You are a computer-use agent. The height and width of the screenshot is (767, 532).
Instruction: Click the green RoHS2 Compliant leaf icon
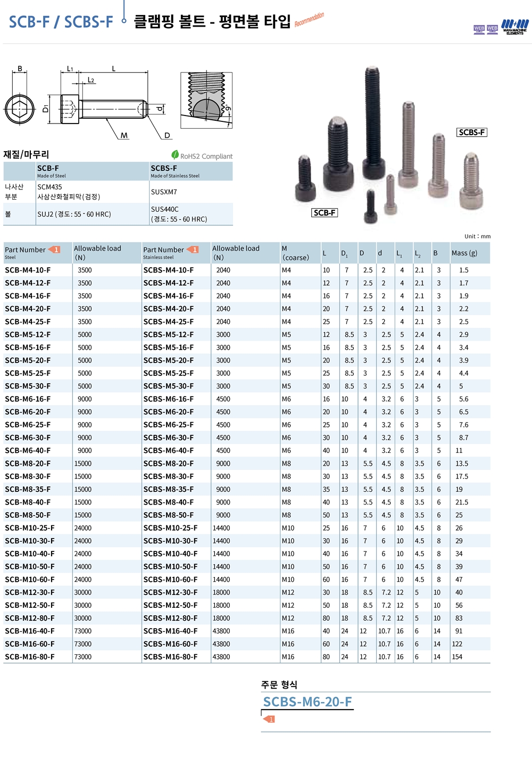(175, 155)
